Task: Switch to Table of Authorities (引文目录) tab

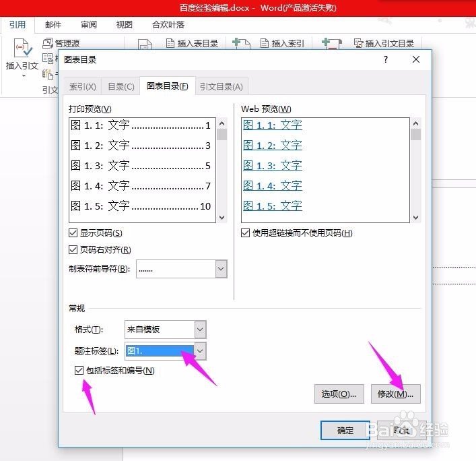Action: [x=222, y=87]
